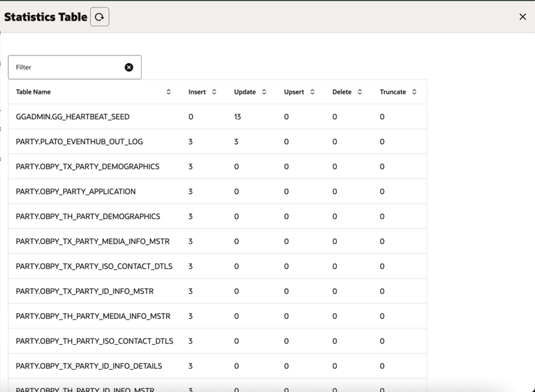
Task: Select PARTY.OBPY_TX_PARTY_ID_INFO_DETAILS row name
Action: (x=89, y=366)
